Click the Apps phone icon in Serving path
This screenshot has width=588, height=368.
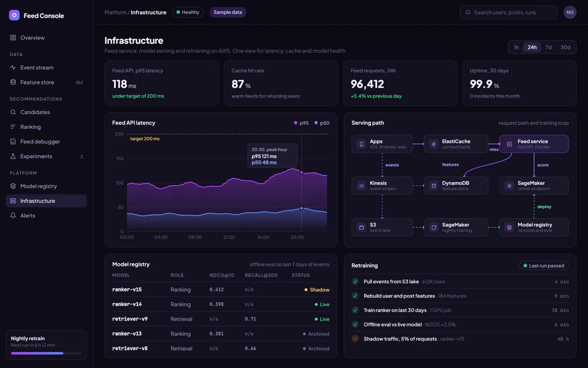coord(362,144)
